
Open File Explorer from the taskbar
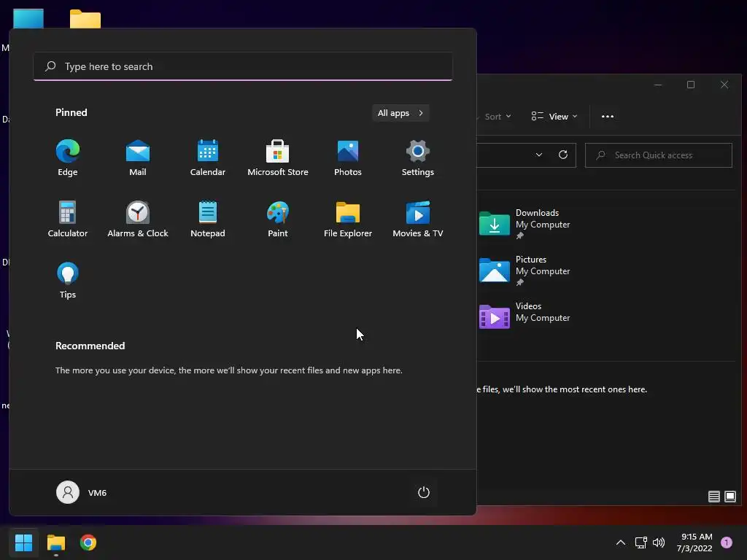click(x=55, y=542)
